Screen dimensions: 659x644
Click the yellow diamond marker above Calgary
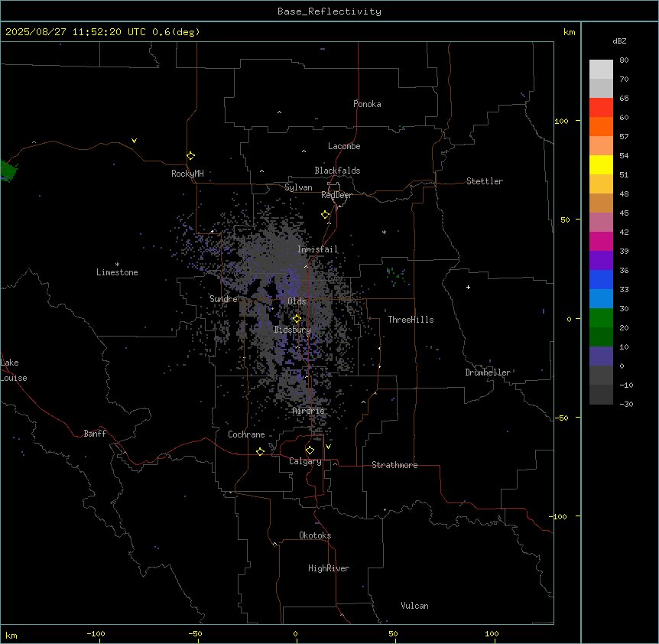point(310,450)
